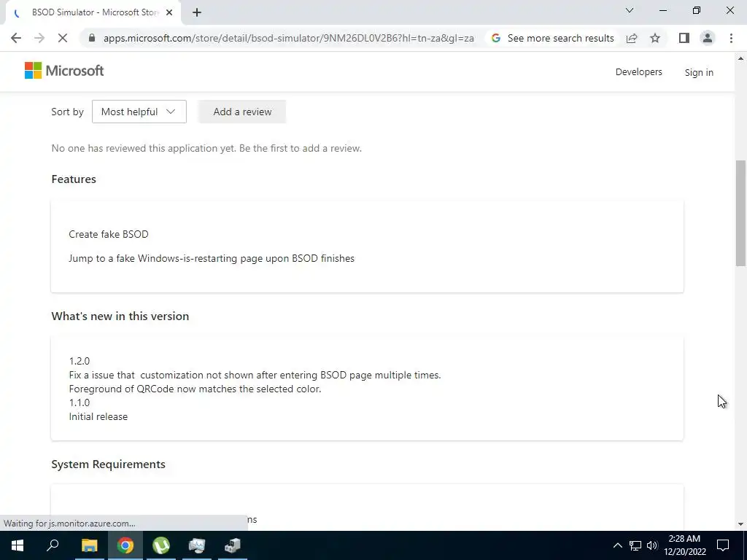Image resolution: width=747 pixels, height=560 pixels.
Task: Click See more search results chip
Action: (552, 38)
